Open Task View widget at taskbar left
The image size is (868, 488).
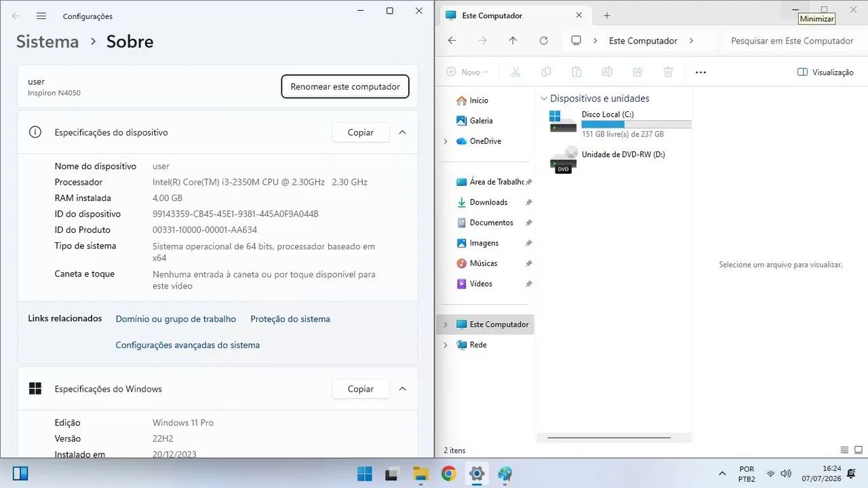20,473
